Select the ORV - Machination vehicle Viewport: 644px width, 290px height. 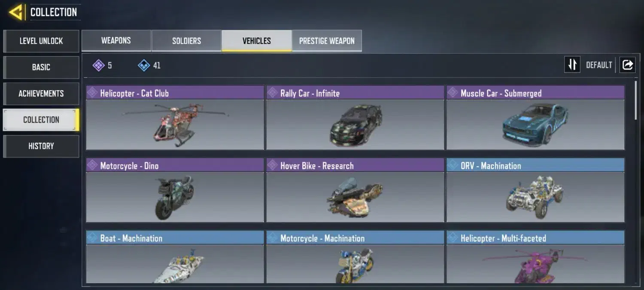pos(535,190)
